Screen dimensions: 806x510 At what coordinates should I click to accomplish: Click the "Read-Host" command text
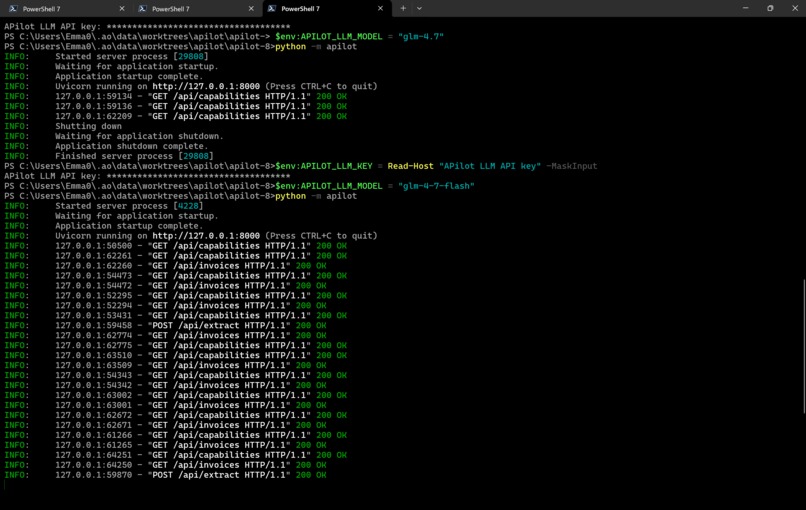coord(410,166)
